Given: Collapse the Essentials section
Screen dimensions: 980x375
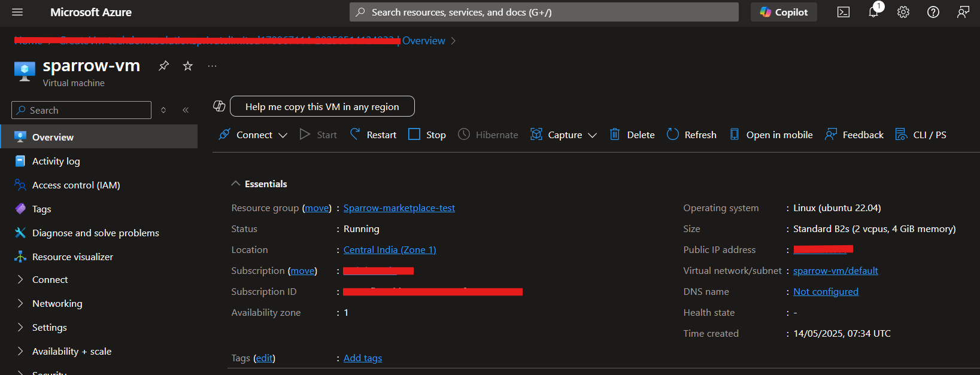Looking at the screenshot, I should point(259,184).
